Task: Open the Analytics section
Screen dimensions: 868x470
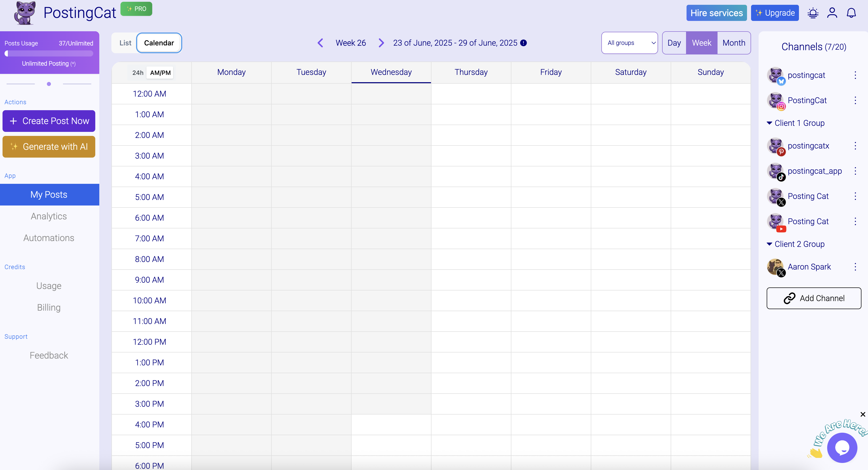Action: coord(49,216)
